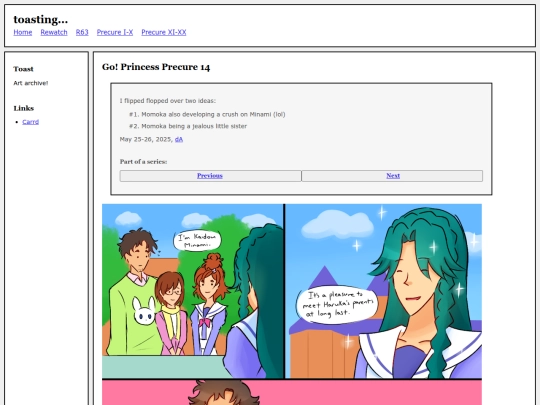
Task: Click the "I'm Kaidou Minami" speech bubble
Action: (197, 241)
